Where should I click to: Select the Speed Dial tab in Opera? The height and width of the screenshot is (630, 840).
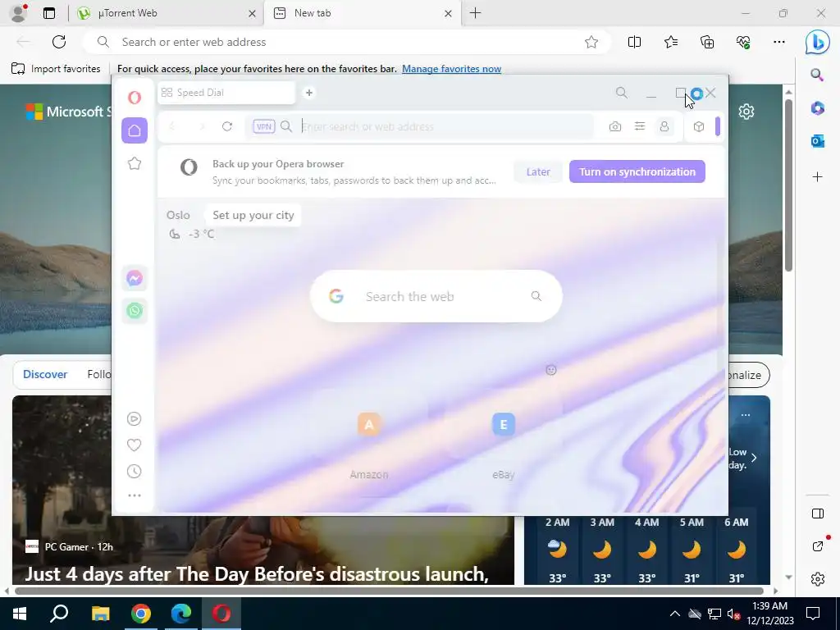tap(226, 93)
